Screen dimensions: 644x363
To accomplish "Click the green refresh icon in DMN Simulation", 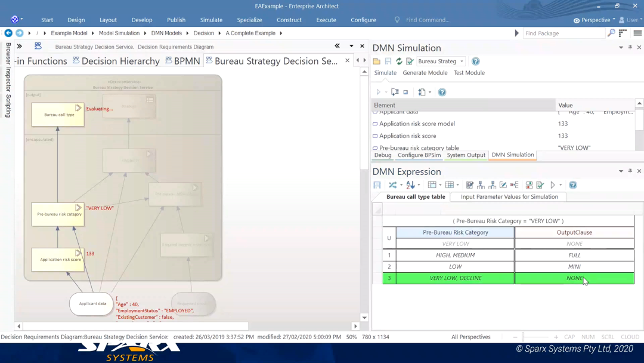I will [x=399, y=61].
